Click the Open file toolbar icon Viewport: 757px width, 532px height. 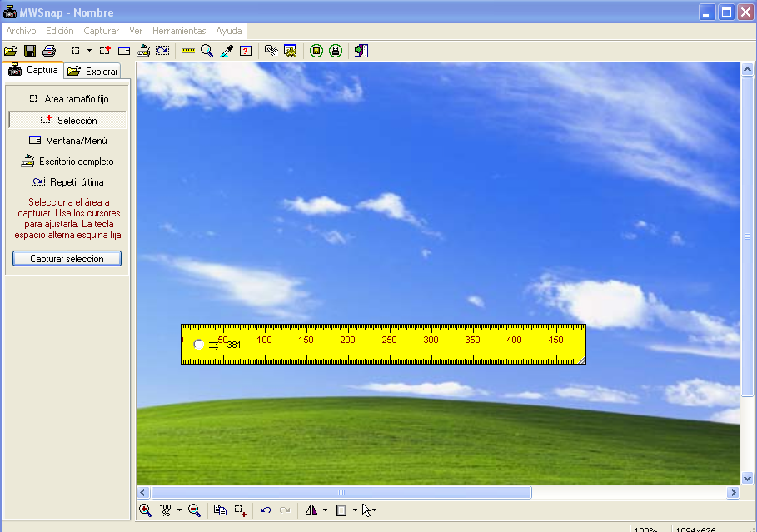pyautogui.click(x=11, y=51)
